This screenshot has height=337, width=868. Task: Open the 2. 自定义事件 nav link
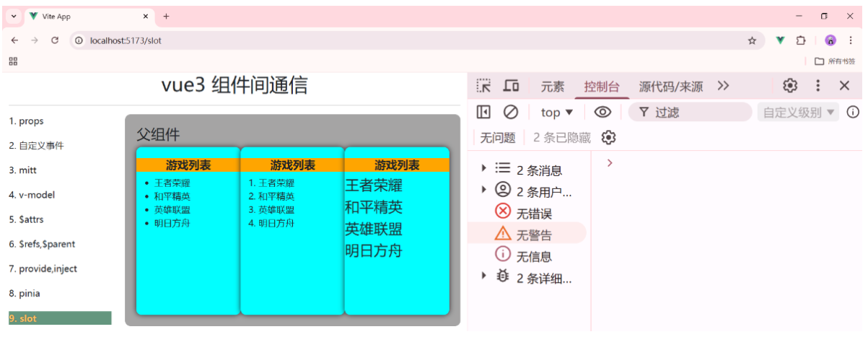coord(36,146)
